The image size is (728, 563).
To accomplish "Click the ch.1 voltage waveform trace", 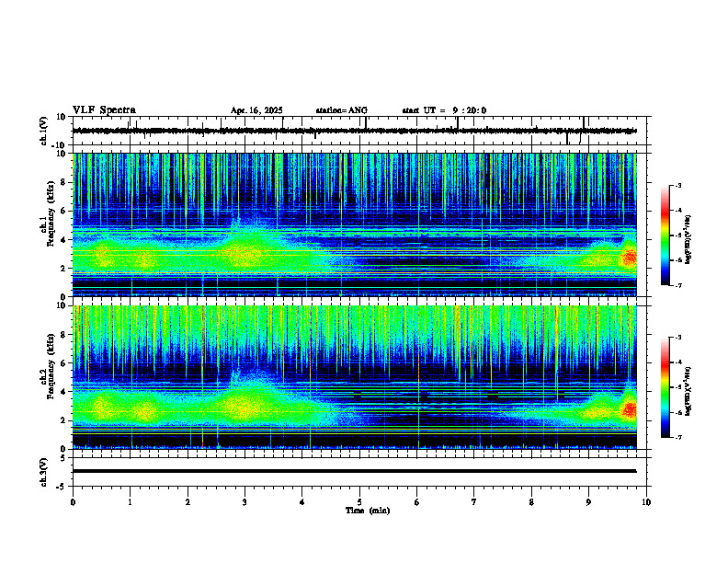I will click(354, 131).
